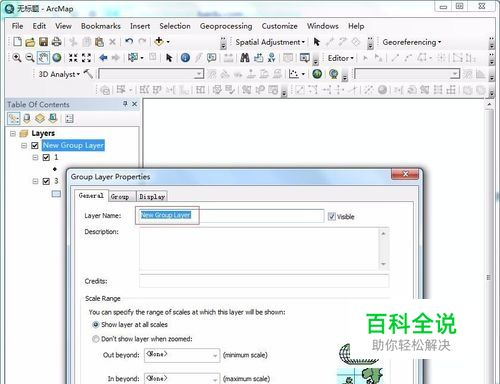Click the Credits input field

point(264,281)
